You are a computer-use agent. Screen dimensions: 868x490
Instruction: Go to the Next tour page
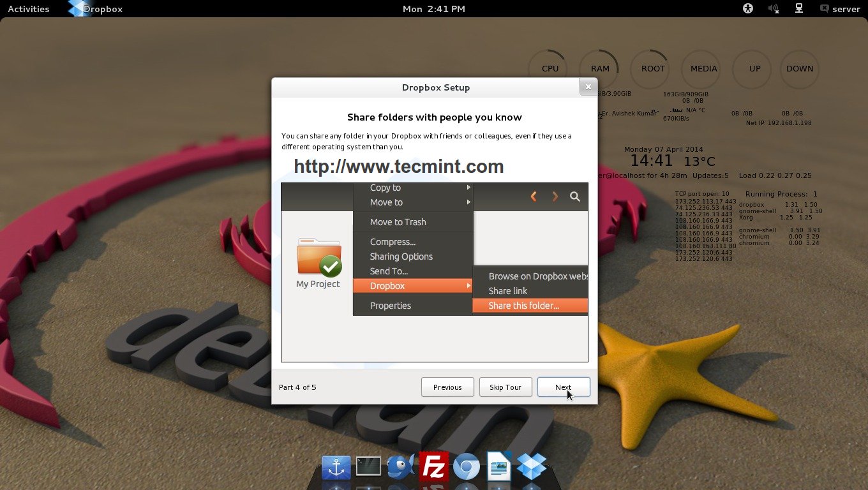click(564, 387)
